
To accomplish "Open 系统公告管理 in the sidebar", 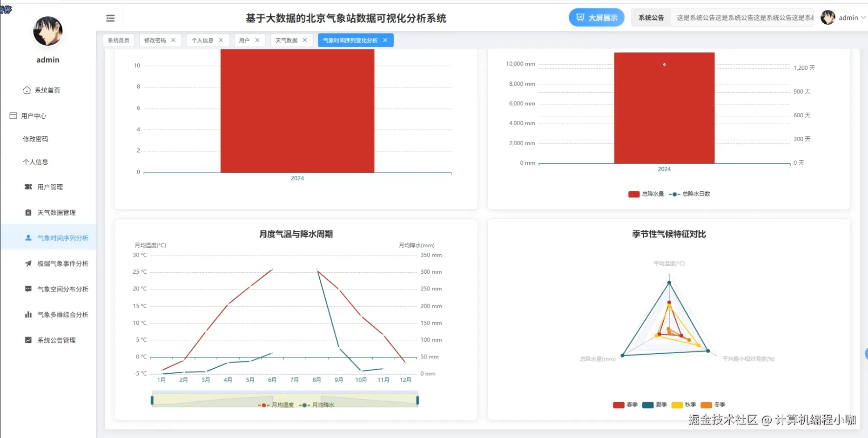I will click(56, 340).
